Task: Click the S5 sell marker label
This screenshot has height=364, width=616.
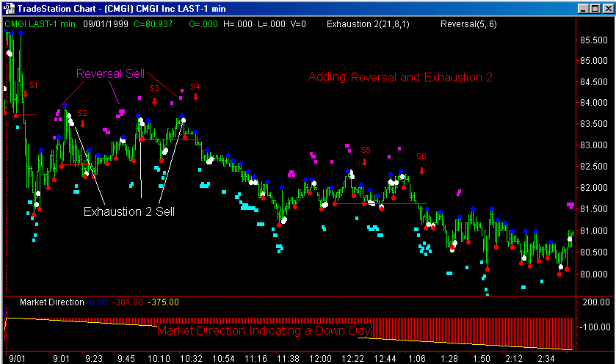Action: 366,150
